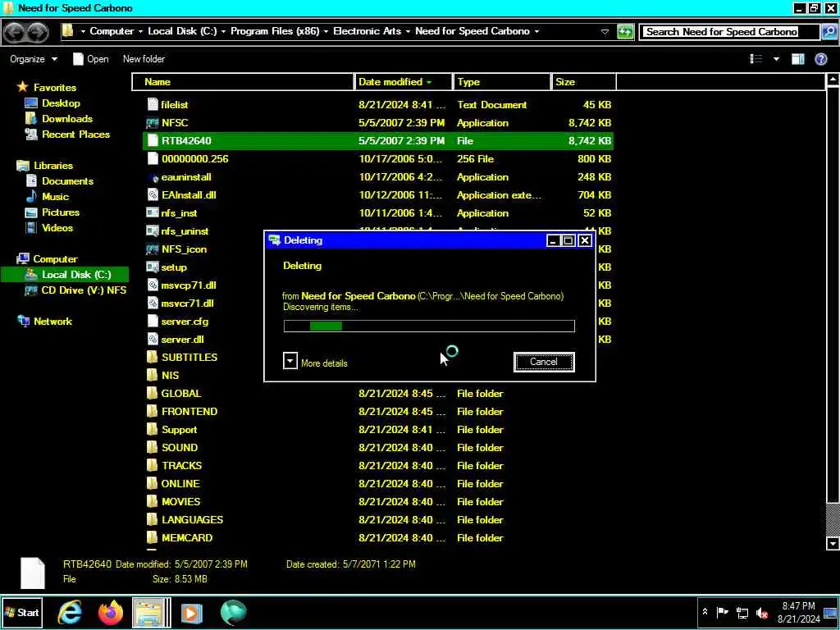
Task: Select the server.cfg file icon
Action: tap(153, 322)
